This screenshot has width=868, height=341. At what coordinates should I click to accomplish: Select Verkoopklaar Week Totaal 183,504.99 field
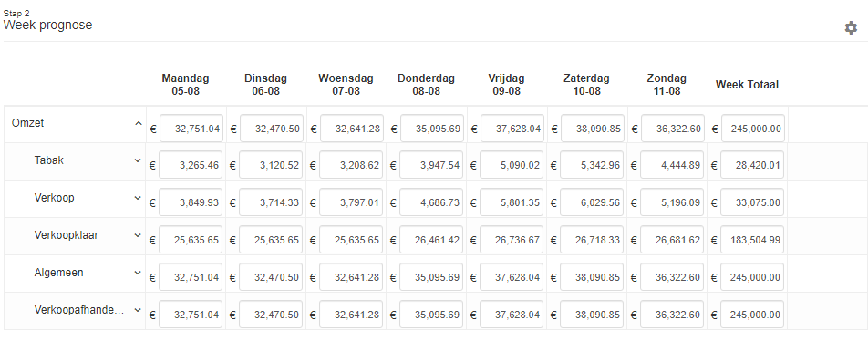[x=753, y=240]
